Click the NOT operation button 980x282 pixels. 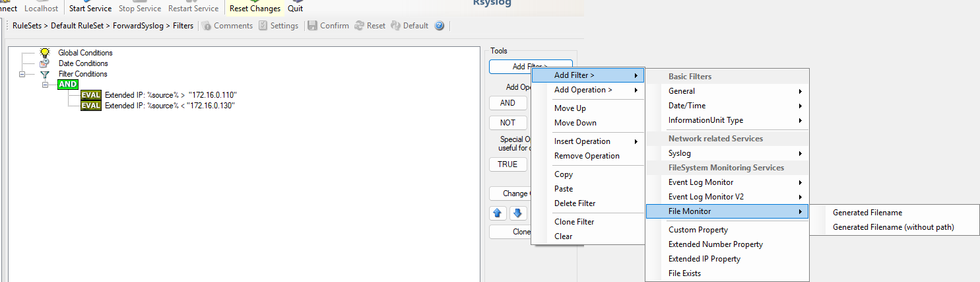507,123
